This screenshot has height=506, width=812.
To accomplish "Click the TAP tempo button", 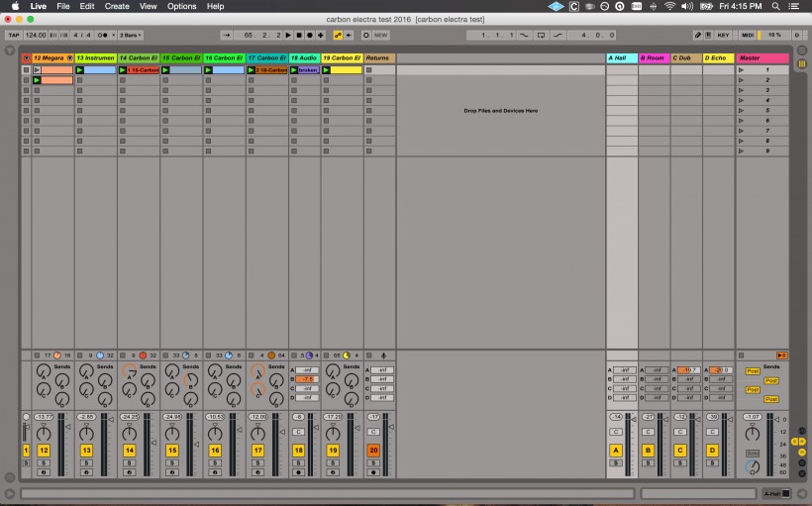I will point(13,35).
